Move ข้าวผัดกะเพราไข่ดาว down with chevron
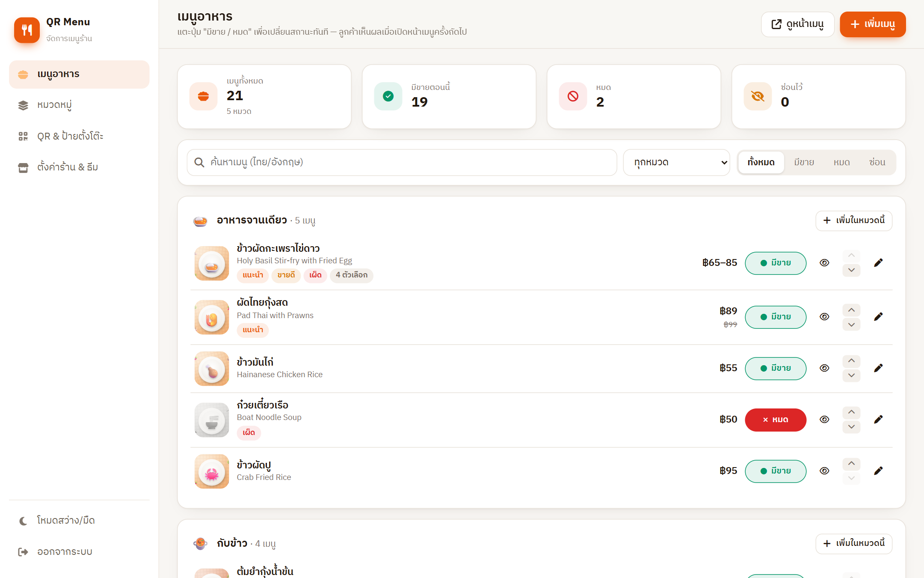 coord(851,270)
